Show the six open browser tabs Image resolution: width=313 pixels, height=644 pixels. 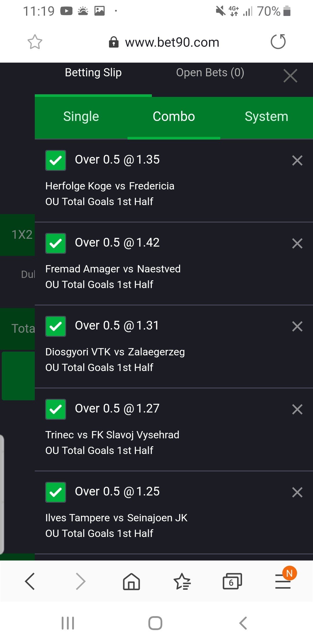tap(232, 581)
